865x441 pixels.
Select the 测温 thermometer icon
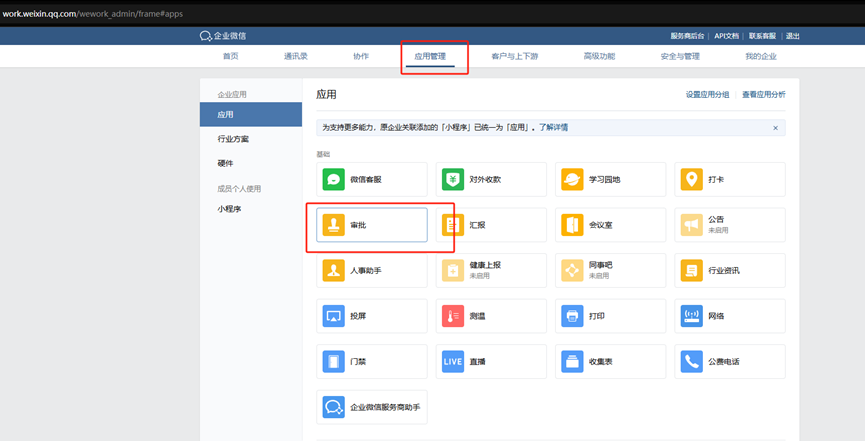click(453, 316)
